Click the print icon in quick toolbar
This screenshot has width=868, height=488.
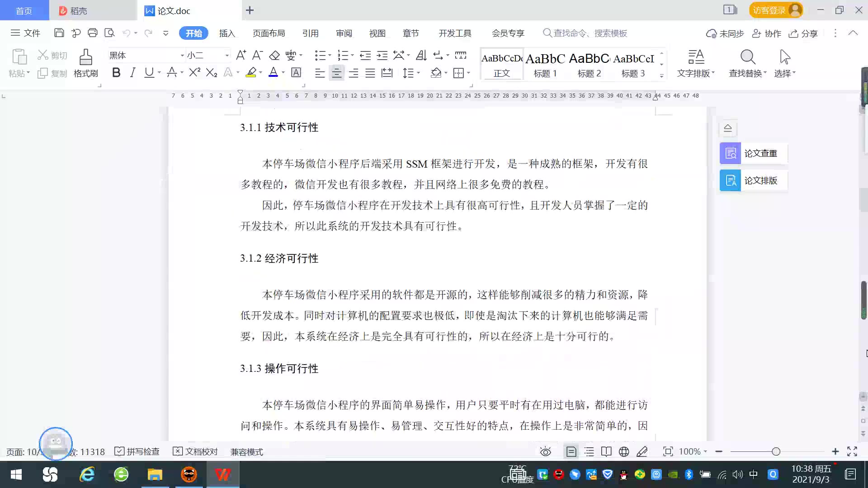(x=93, y=33)
